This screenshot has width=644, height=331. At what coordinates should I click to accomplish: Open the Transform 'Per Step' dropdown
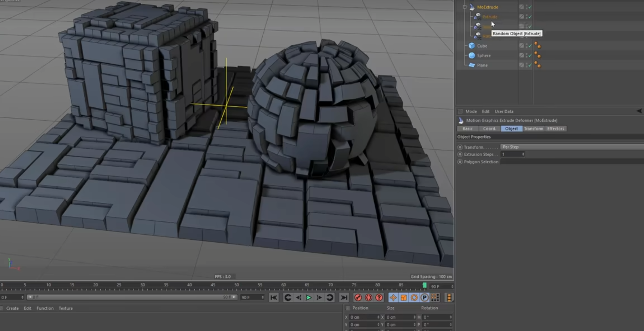pyautogui.click(x=572, y=147)
